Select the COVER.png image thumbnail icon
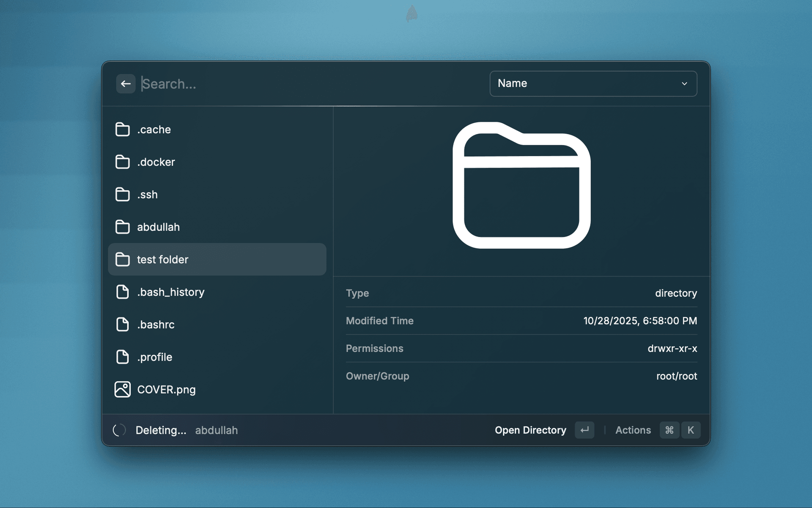This screenshot has height=508, width=812. click(x=122, y=389)
